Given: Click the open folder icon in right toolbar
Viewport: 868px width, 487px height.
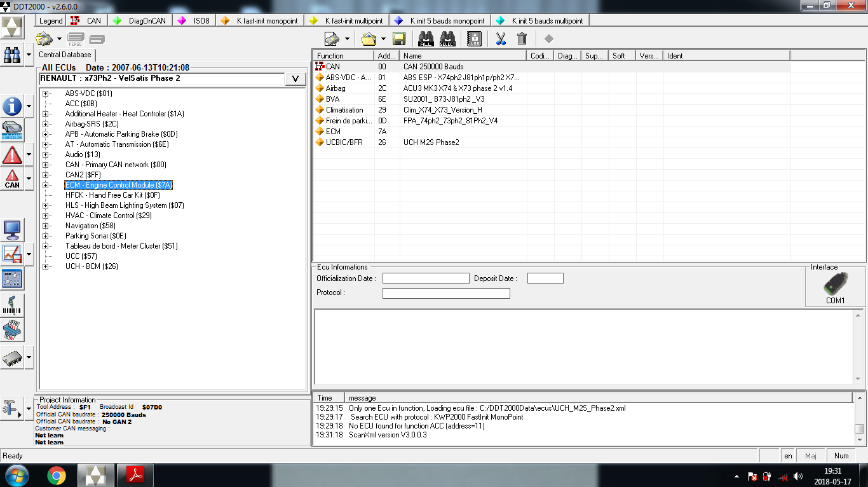Looking at the screenshot, I should pos(369,39).
